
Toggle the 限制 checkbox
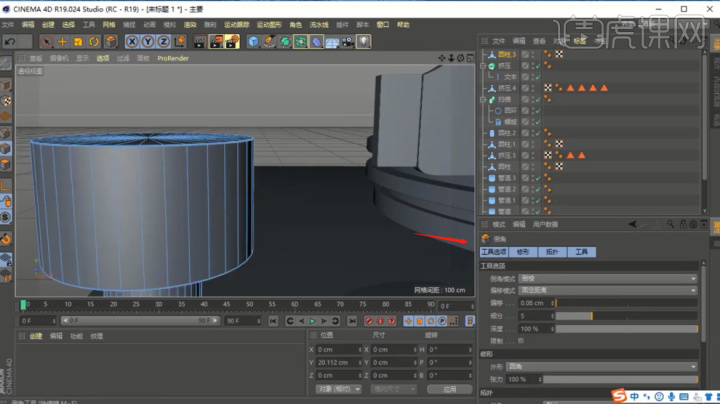click(x=523, y=340)
